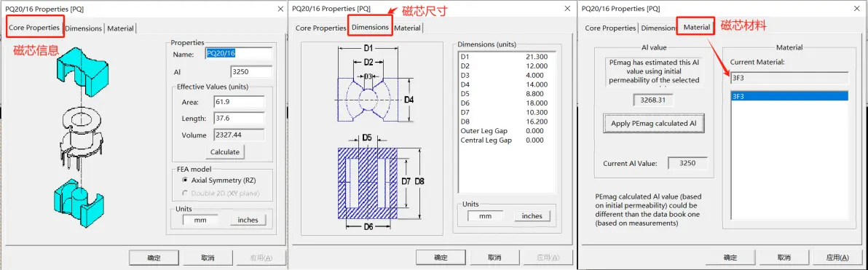Close the right PQ20/16 Properties dialog

click(x=856, y=9)
